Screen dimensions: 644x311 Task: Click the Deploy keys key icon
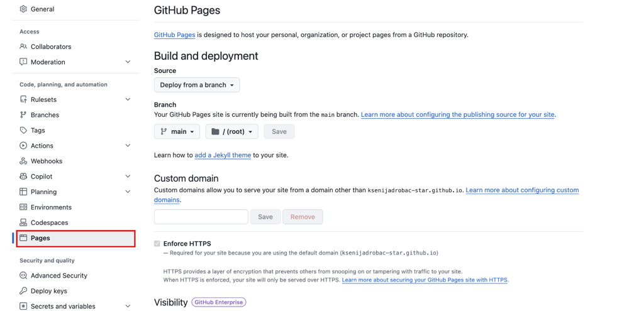click(x=23, y=291)
